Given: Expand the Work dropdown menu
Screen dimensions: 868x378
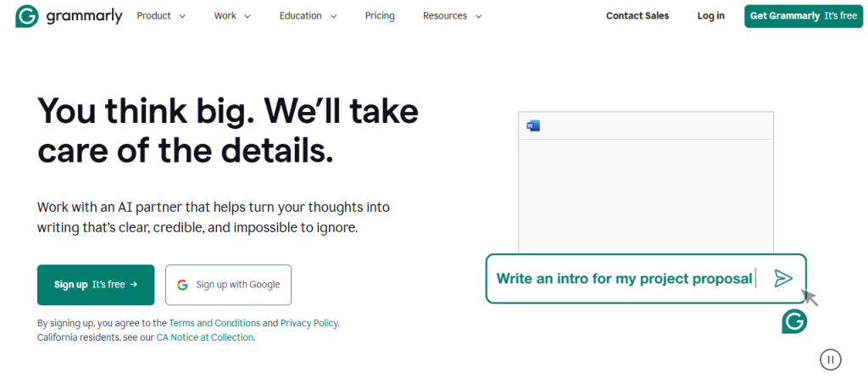Looking at the screenshot, I should tap(232, 16).
